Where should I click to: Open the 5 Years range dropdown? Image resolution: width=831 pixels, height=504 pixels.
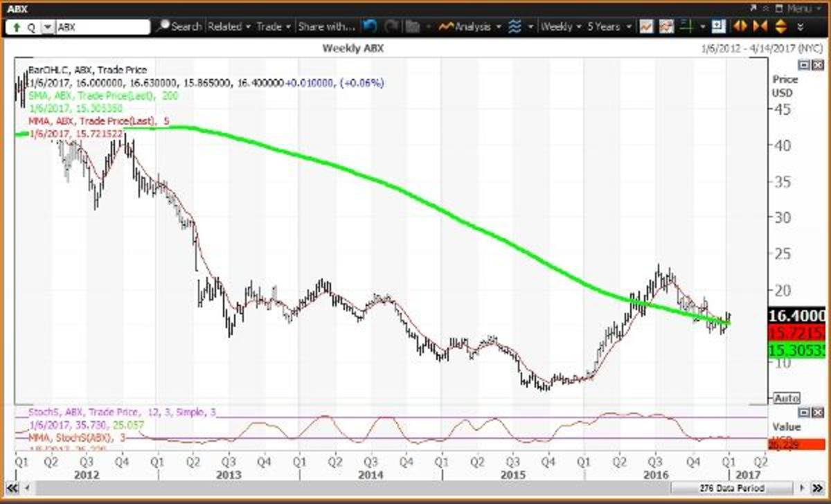click(x=609, y=27)
